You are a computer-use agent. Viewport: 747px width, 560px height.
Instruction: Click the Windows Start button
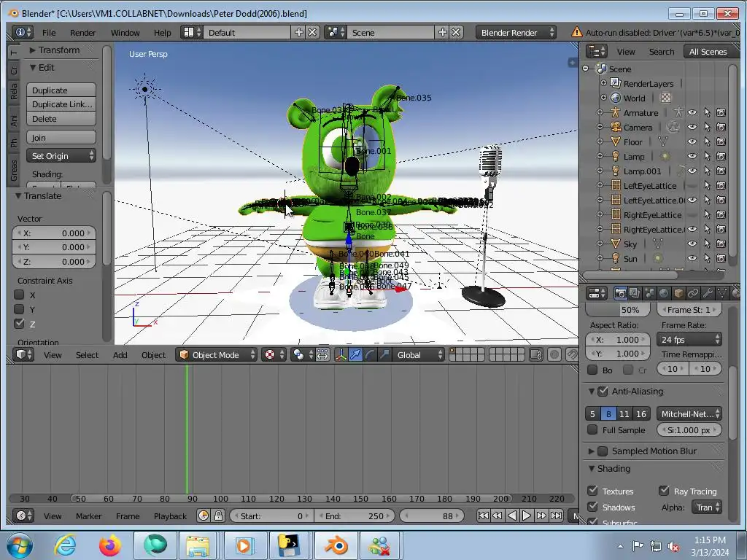(20, 545)
